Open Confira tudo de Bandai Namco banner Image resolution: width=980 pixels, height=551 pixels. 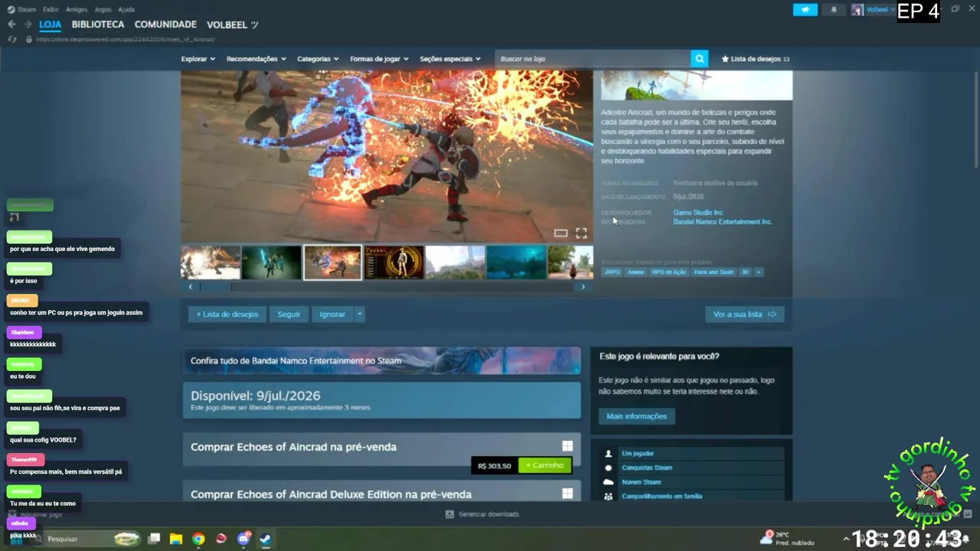(x=381, y=360)
